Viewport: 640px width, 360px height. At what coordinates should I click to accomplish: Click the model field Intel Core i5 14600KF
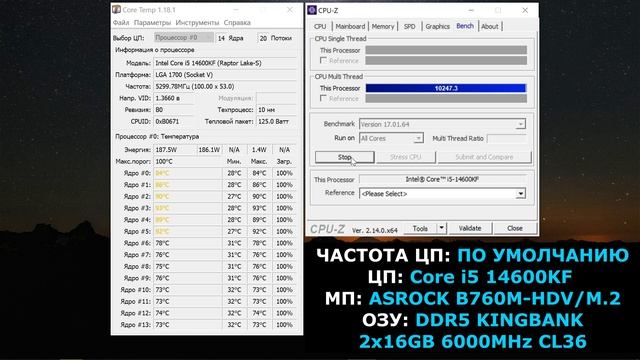click(225, 63)
